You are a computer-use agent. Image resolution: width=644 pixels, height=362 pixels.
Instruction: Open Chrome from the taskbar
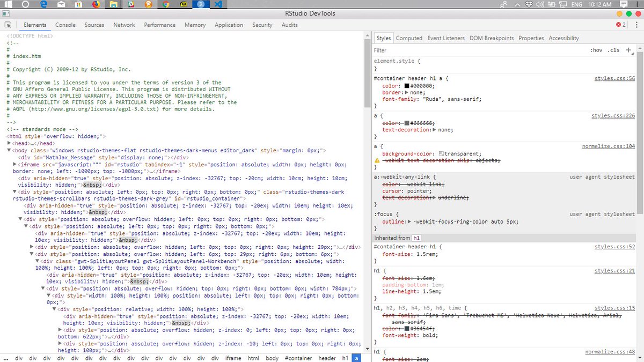click(166, 4)
